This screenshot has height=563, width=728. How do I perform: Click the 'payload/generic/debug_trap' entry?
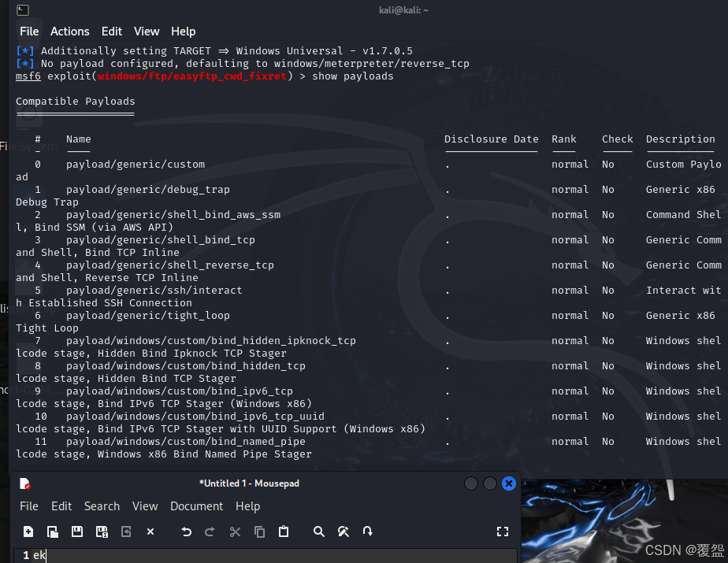click(147, 189)
